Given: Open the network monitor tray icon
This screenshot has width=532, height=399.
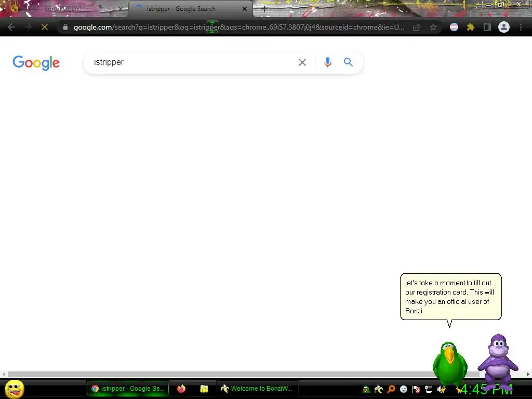Looking at the screenshot, I should pyautogui.click(x=429, y=389).
